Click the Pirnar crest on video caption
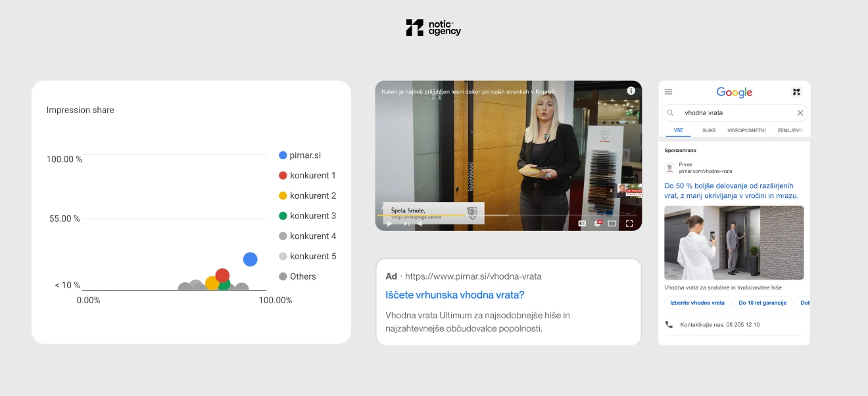This screenshot has height=396, width=868. coord(471,212)
